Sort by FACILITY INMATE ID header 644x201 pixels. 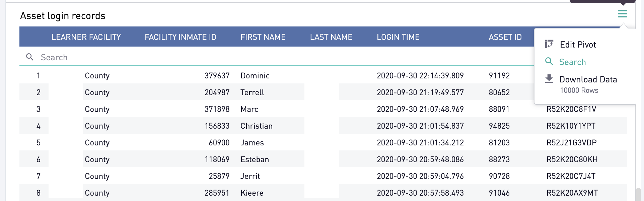(x=181, y=37)
